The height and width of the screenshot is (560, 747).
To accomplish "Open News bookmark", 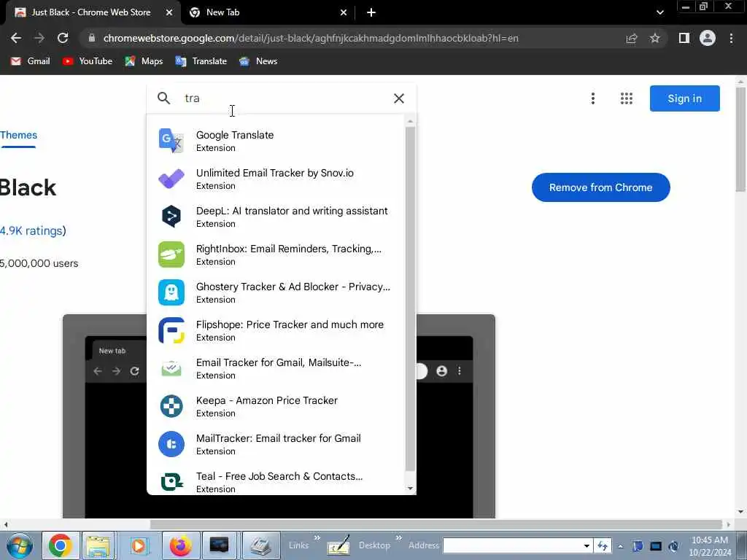I will [x=258, y=61].
